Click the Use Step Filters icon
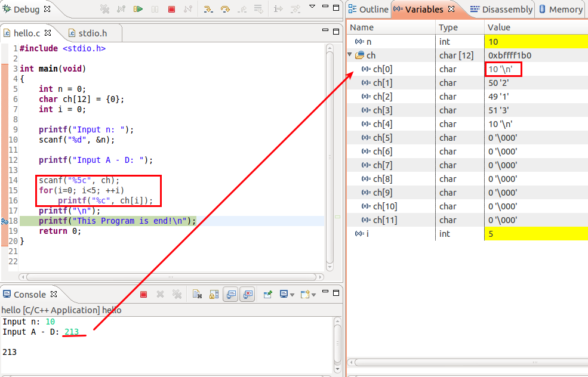Screen dimensions: 588x377 (x=295, y=9)
